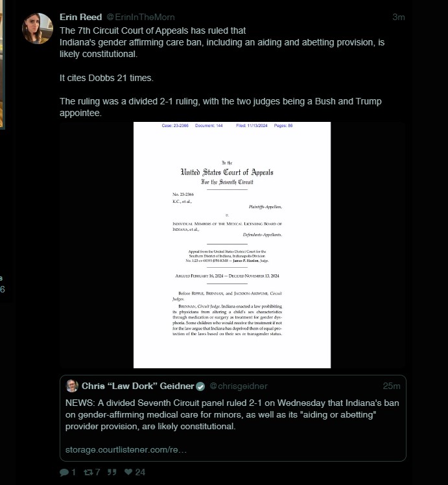The height and width of the screenshot is (485, 448).
Task: Open the court ruling document image
Action: [x=232, y=245]
